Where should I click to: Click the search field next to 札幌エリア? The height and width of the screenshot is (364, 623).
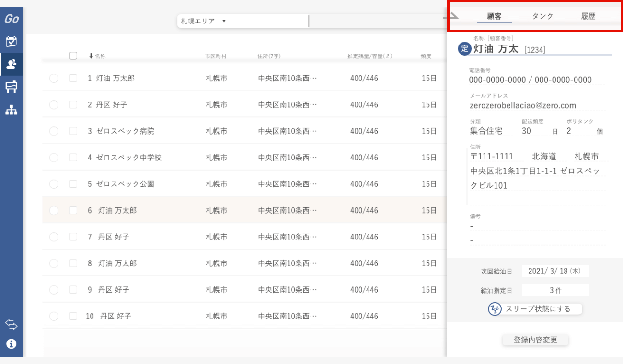[x=378, y=21]
